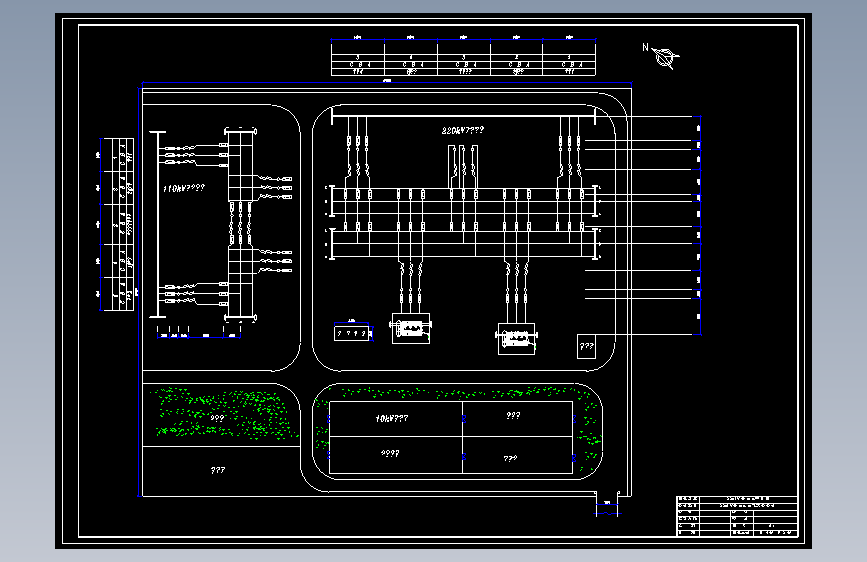
Task: Click the '? ? ? ?' box left of transformers
Action: 352,333
